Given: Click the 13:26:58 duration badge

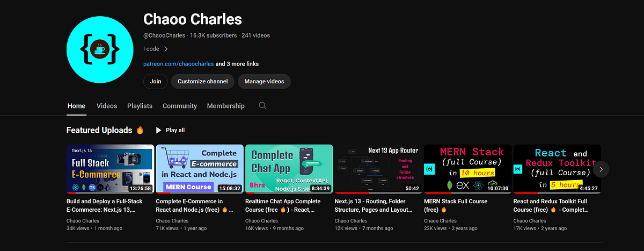Looking at the screenshot, I should [141, 188].
